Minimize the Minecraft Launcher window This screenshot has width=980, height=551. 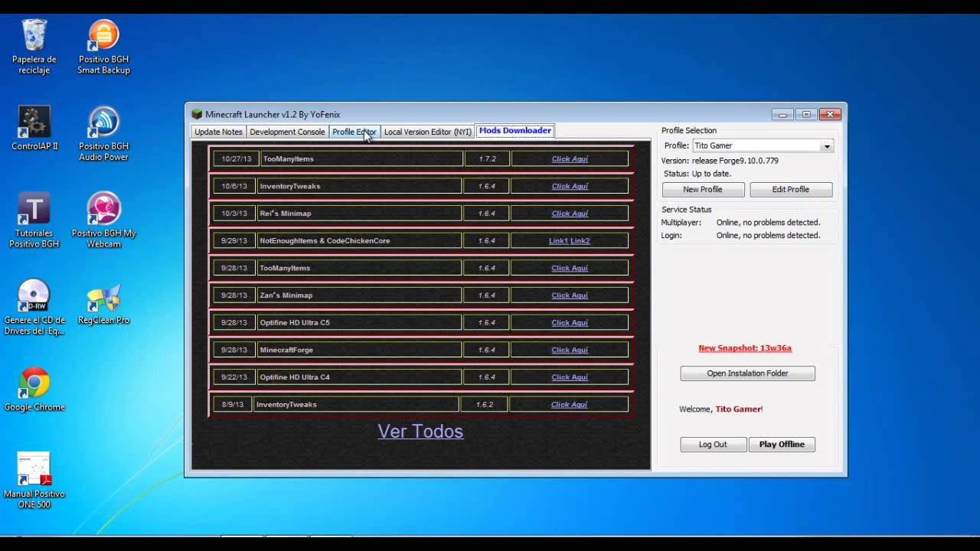tap(782, 115)
